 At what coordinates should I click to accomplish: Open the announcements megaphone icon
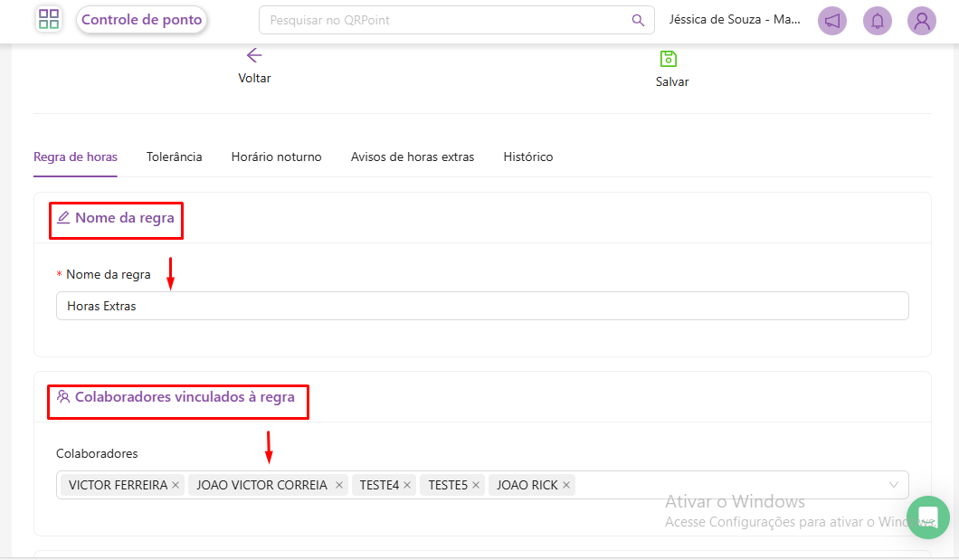click(832, 21)
